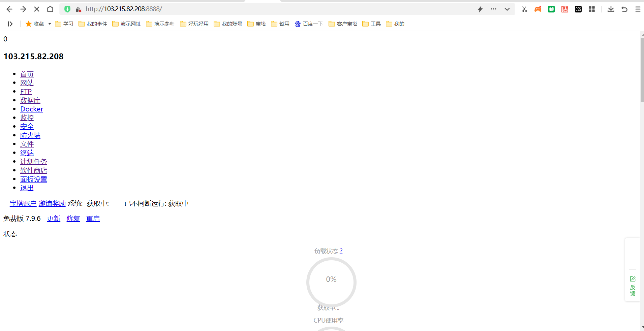Screen dimensions: 644x331
Task: Click the ... extensions overflow menu
Action: click(x=493, y=9)
